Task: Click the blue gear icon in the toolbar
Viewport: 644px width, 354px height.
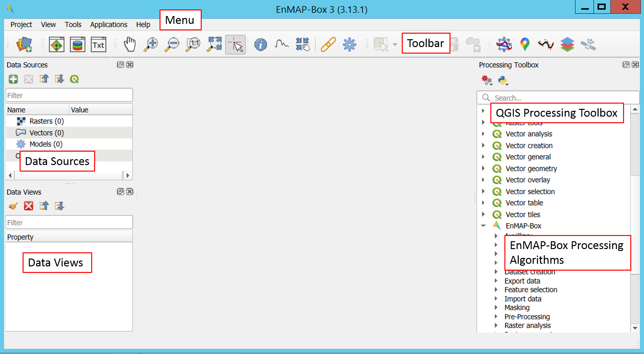Action: click(x=349, y=44)
